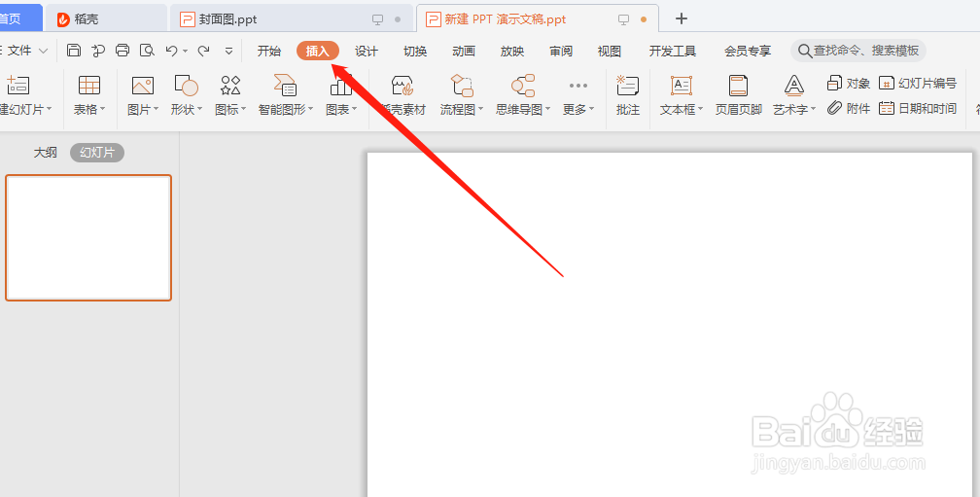Click the blank slide canvas

click(669, 324)
